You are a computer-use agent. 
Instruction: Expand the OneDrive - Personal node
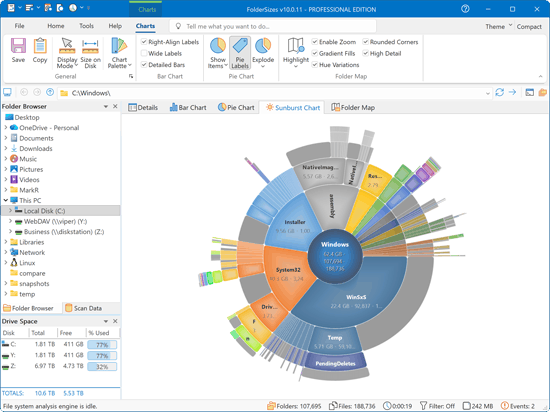pos(6,128)
